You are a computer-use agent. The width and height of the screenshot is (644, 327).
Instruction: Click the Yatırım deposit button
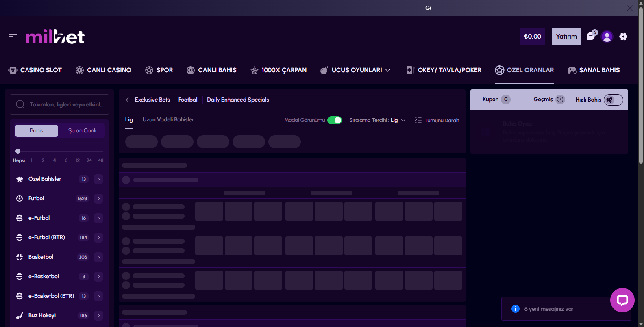566,37
